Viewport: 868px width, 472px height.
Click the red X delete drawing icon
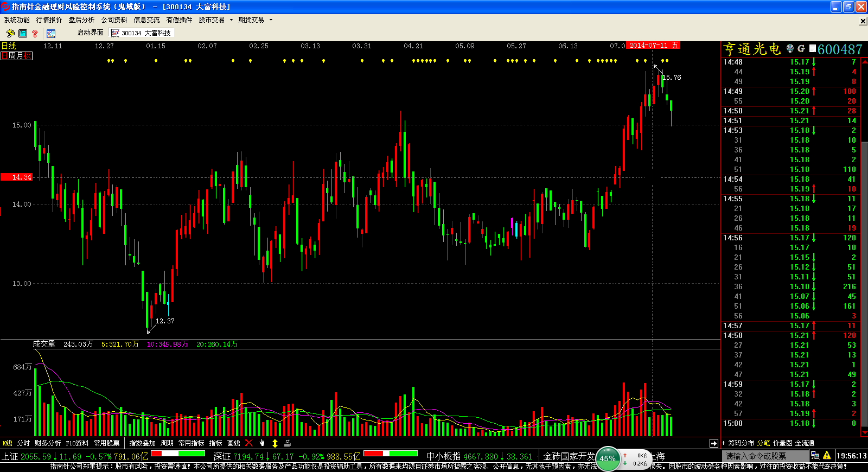249,443
